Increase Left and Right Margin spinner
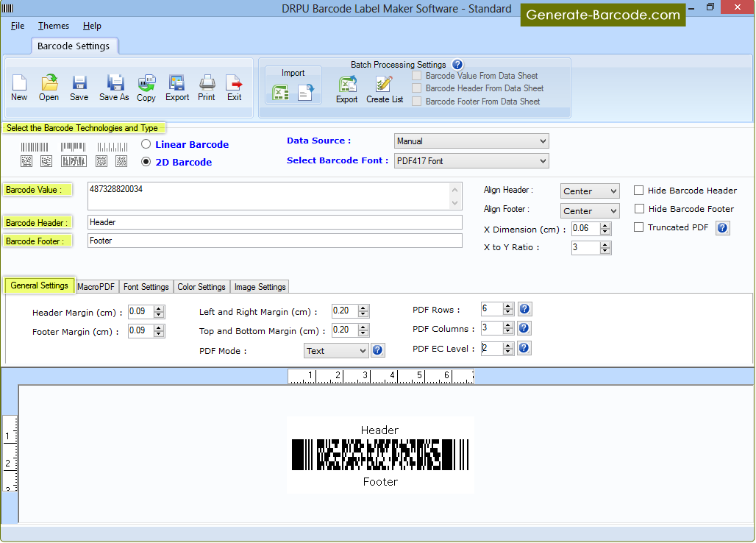 point(363,308)
